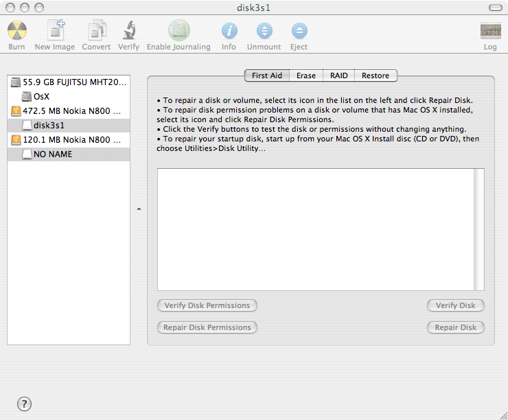Click the Verify Disk button

(456, 305)
